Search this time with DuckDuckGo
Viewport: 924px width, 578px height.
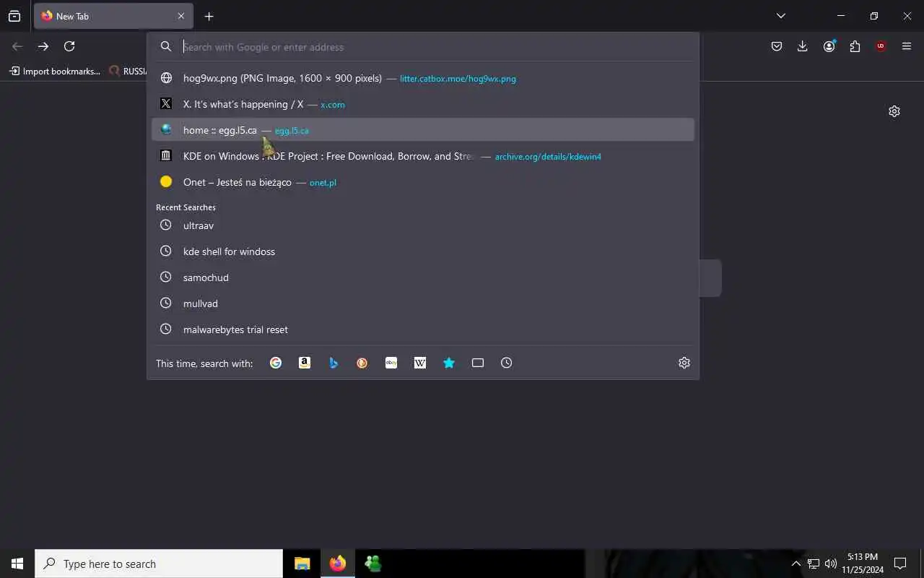tap(362, 363)
